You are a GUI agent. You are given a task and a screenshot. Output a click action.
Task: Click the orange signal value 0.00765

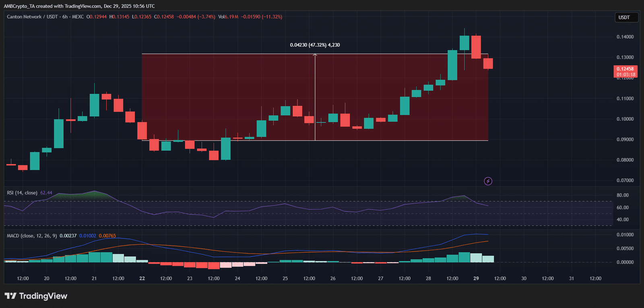point(107,236)
